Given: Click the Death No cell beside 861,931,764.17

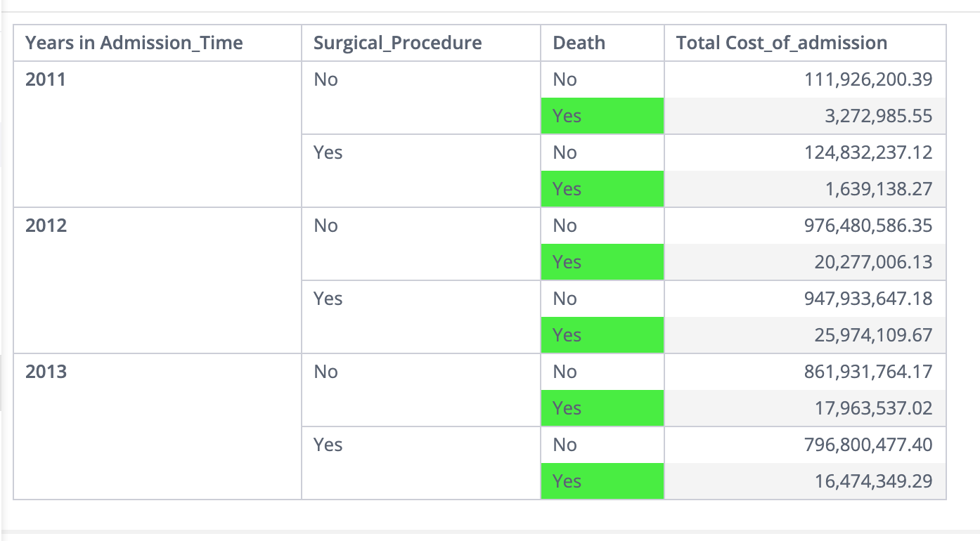Looking at the screenshot, I should [602, 372].
